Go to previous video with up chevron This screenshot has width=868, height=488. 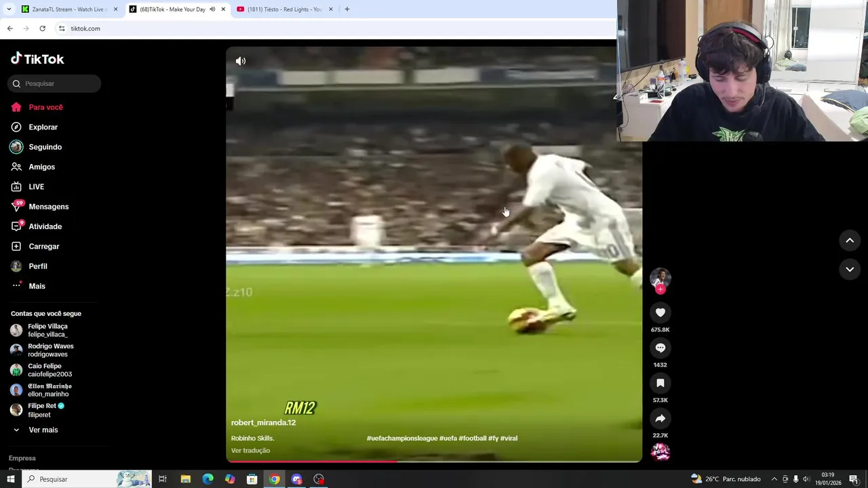[850, 241]
